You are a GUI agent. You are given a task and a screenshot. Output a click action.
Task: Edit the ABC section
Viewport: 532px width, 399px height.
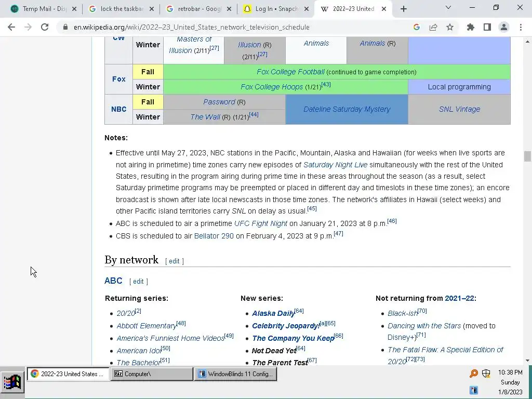coord(138,281)
